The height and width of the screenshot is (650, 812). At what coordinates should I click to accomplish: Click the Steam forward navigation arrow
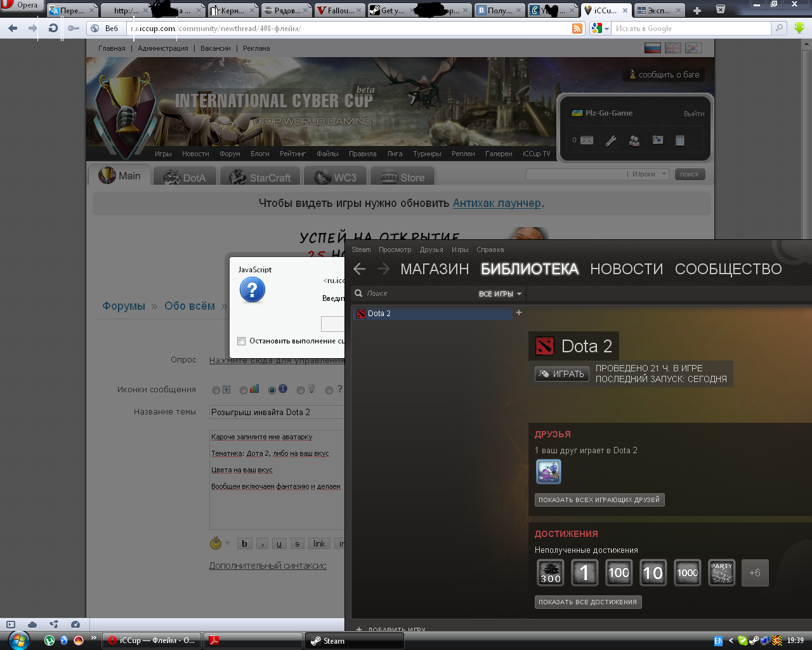tap(383, 269)
